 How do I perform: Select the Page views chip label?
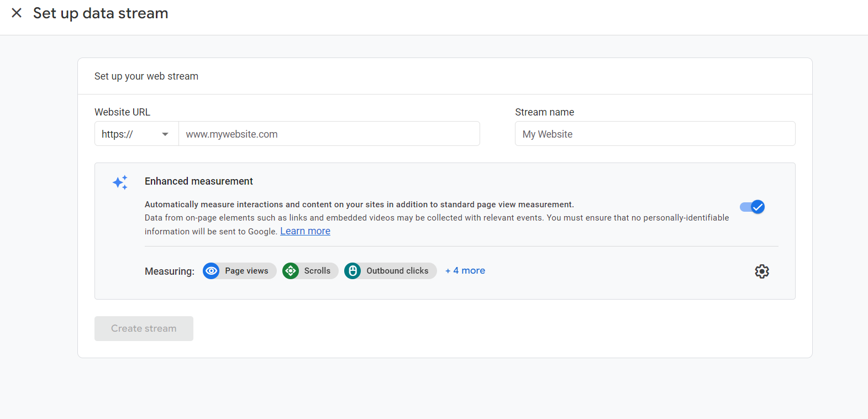246,271
